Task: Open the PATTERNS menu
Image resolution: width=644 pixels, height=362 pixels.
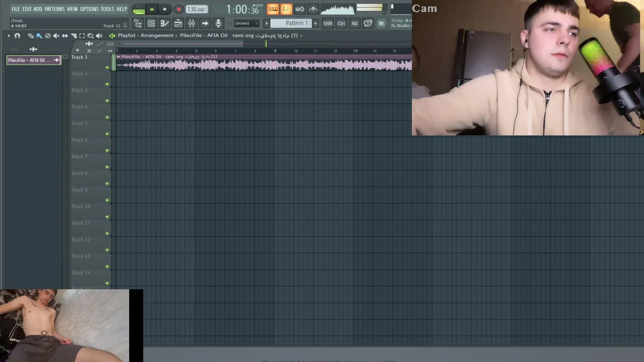Action: pos(54,9)
